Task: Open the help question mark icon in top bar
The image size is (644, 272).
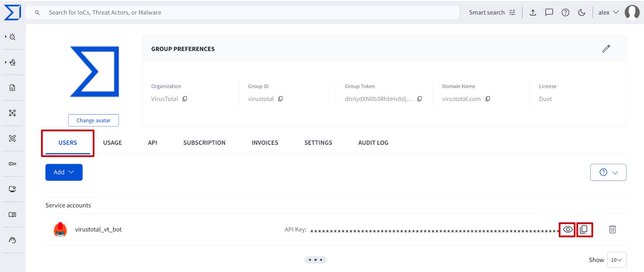Action: [565, 12]
